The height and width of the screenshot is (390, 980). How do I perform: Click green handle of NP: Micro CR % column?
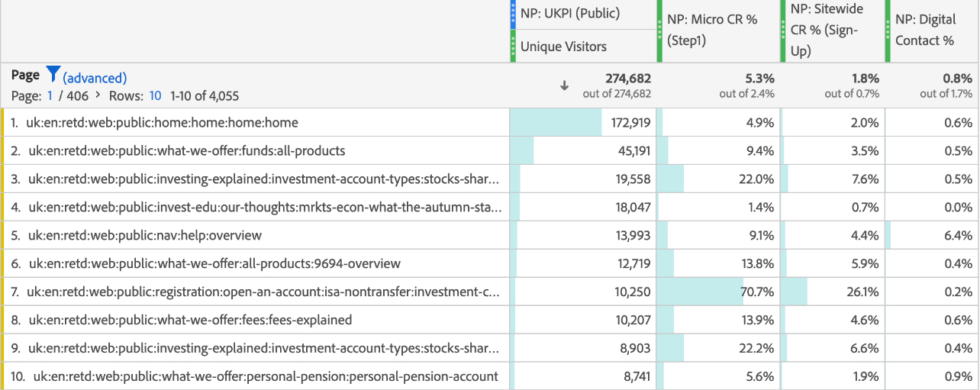659,31
